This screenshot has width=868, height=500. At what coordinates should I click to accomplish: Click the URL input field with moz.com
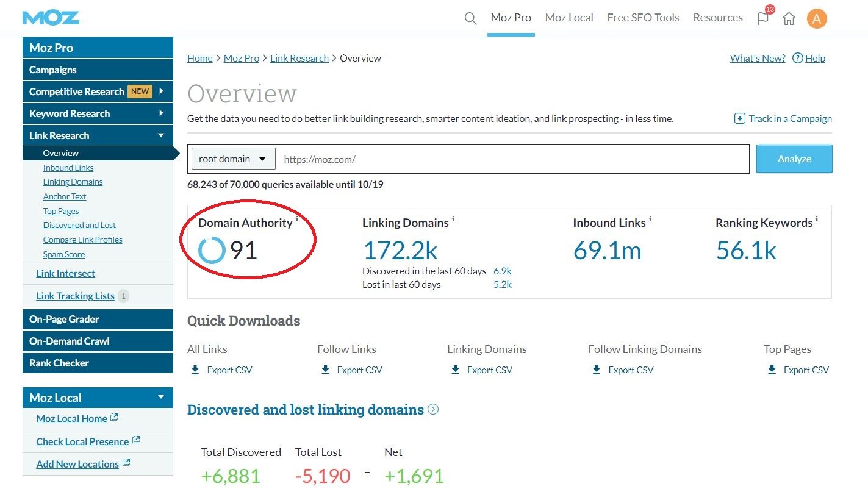(512, 159)
